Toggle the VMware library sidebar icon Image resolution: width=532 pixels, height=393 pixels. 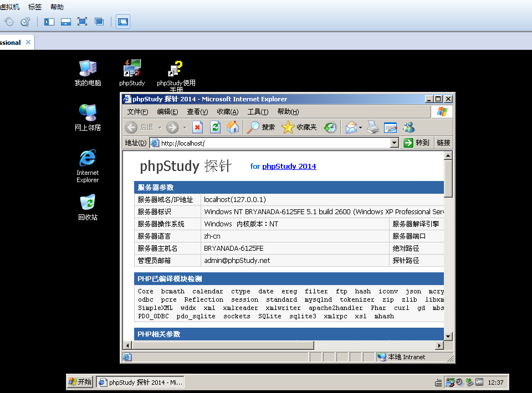49,22
